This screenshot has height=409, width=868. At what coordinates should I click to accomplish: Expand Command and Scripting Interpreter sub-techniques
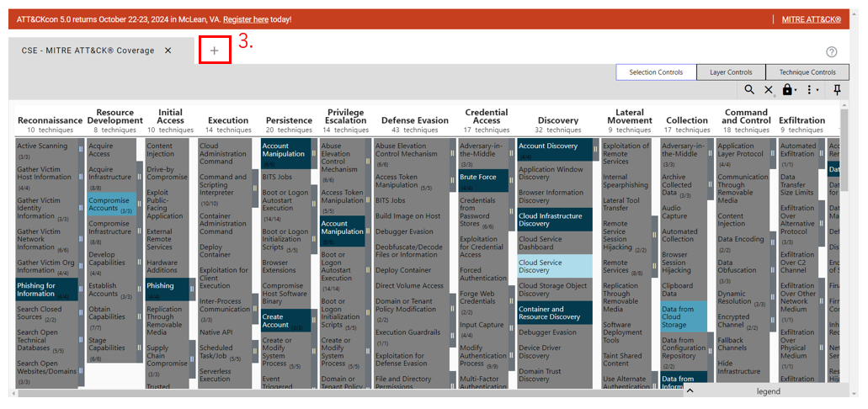click(x=254, y=189)
